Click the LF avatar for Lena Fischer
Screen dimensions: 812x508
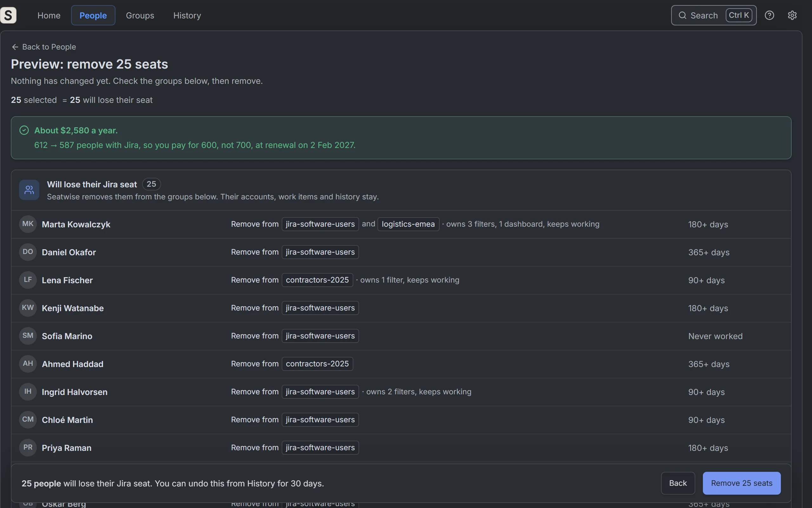pyautogui.click(x=28, y=280)
